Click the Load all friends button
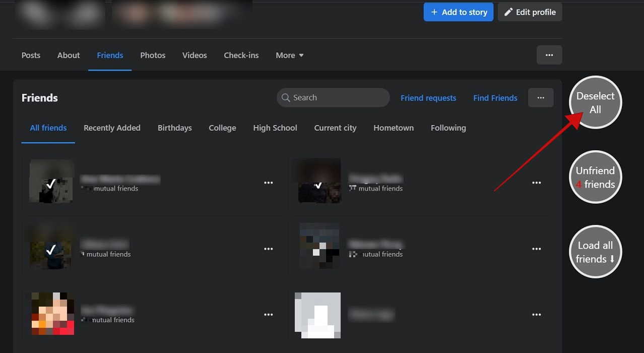 point(595,252)
